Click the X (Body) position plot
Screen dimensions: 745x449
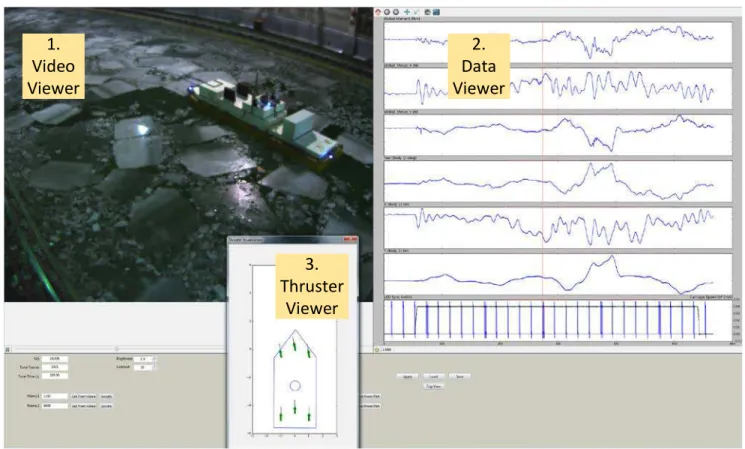558,227
